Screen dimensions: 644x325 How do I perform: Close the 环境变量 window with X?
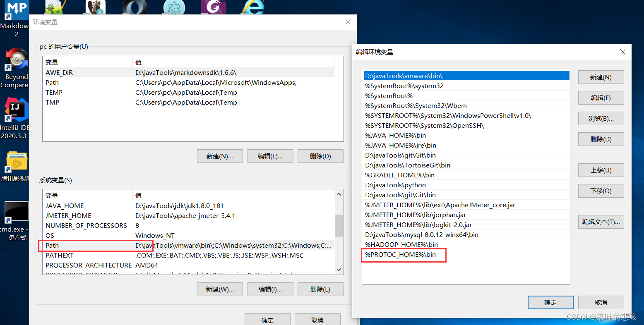pos(348,22)
